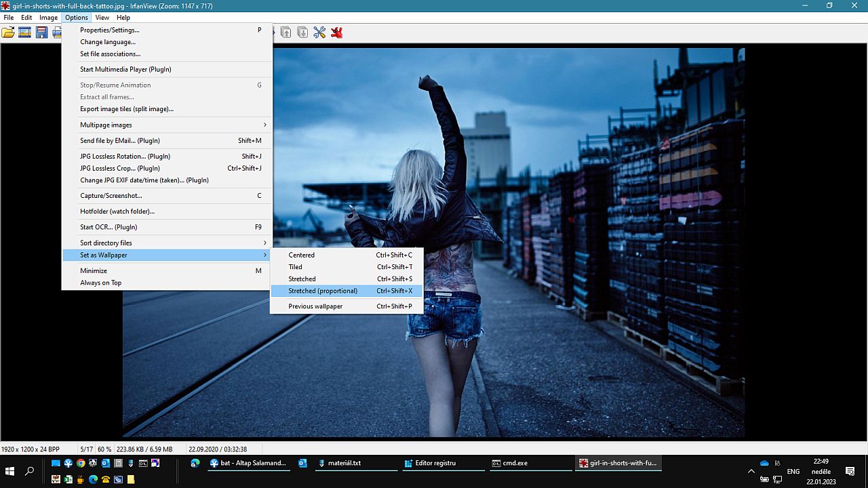Viewport: 868px width, 488px height.
Task: Switch to the cmd.exe taskbar window
Action: click(x=531, y=464)
